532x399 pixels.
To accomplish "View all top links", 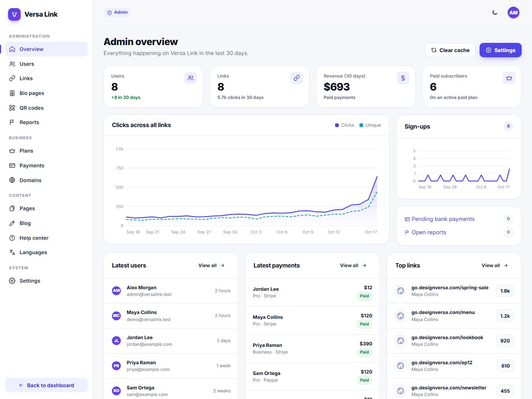I will click(495, 266).
